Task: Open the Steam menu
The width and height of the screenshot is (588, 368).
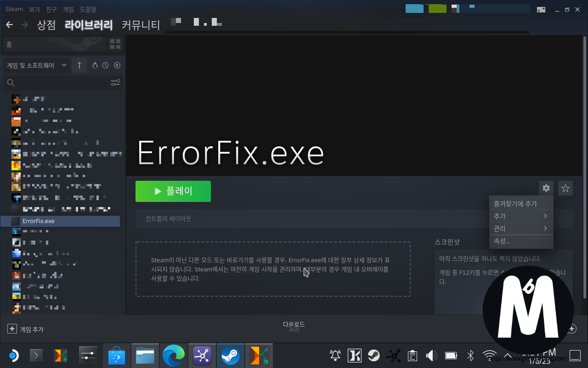Action: tap(14, 9)
